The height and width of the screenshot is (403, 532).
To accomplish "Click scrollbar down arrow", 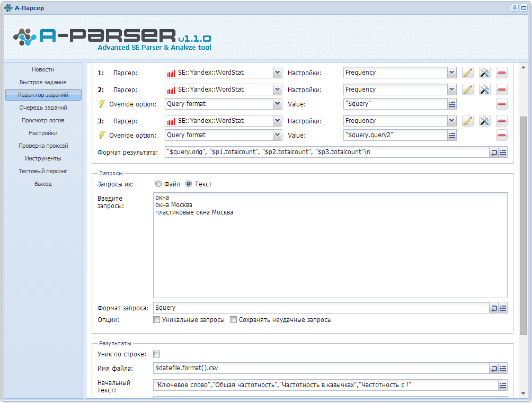I will [x=523, y=393].
